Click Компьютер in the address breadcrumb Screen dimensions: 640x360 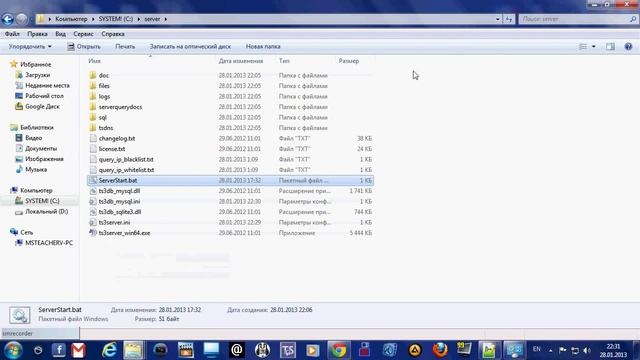[71, 19]
